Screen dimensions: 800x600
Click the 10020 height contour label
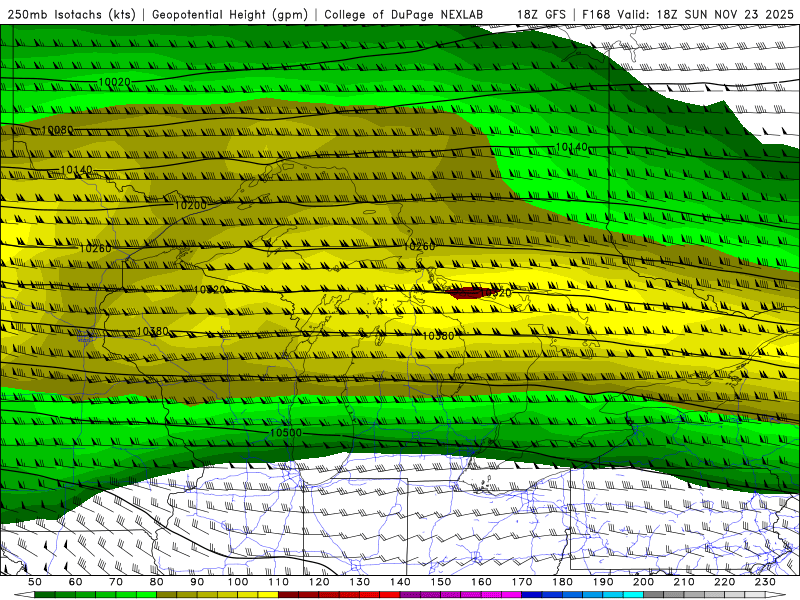(x=114, y=82)
